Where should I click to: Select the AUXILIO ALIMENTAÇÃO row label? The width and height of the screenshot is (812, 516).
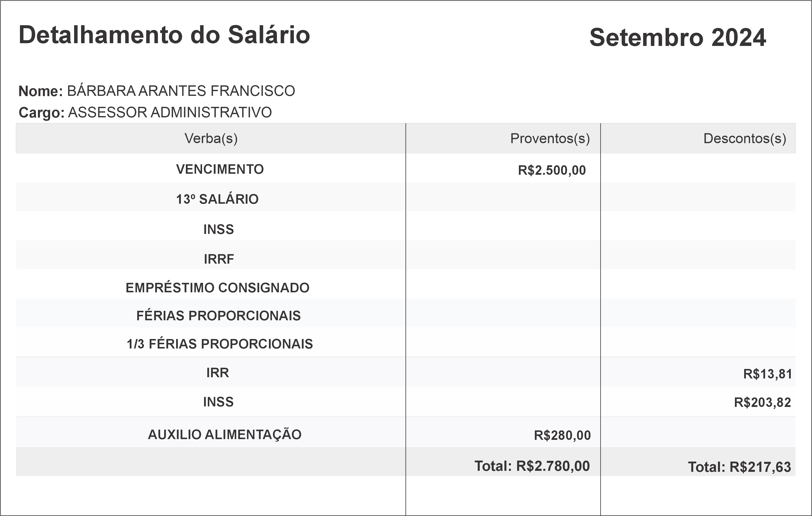[x=225, y=434]
